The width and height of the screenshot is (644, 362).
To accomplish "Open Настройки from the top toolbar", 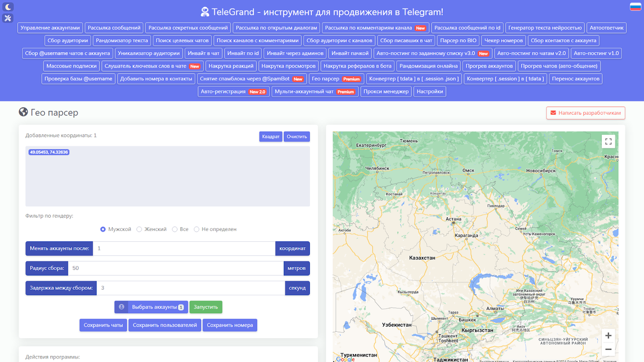I will (430, 92).
